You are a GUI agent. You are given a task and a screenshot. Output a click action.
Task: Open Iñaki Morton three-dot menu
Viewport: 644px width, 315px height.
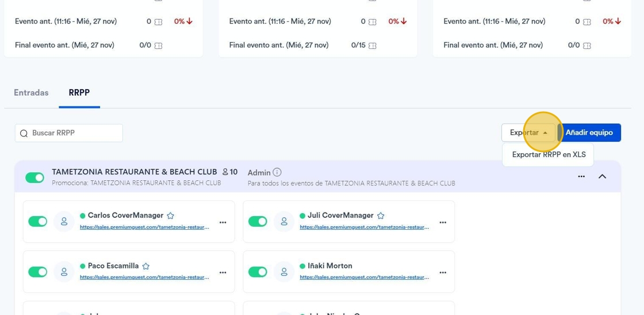443,272
